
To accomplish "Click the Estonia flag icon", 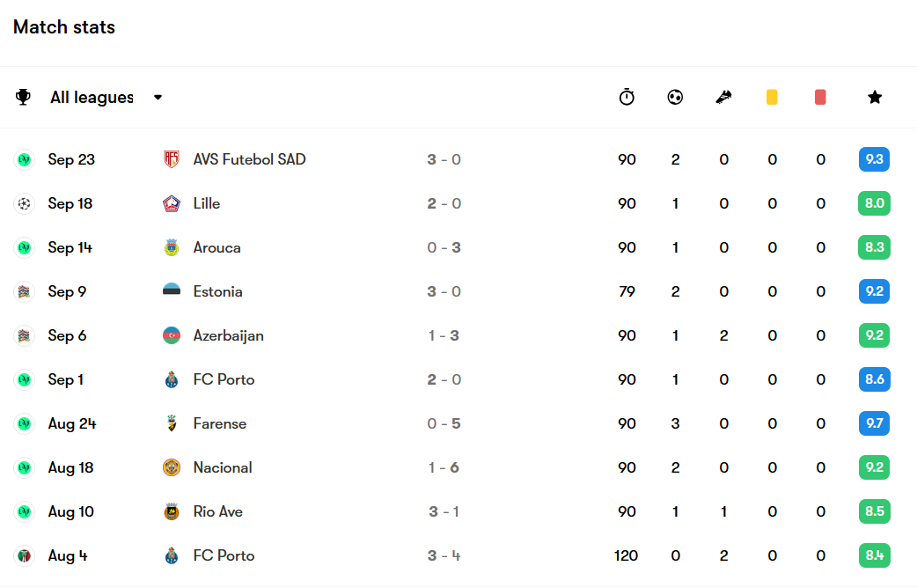I will tap(172, 291).
